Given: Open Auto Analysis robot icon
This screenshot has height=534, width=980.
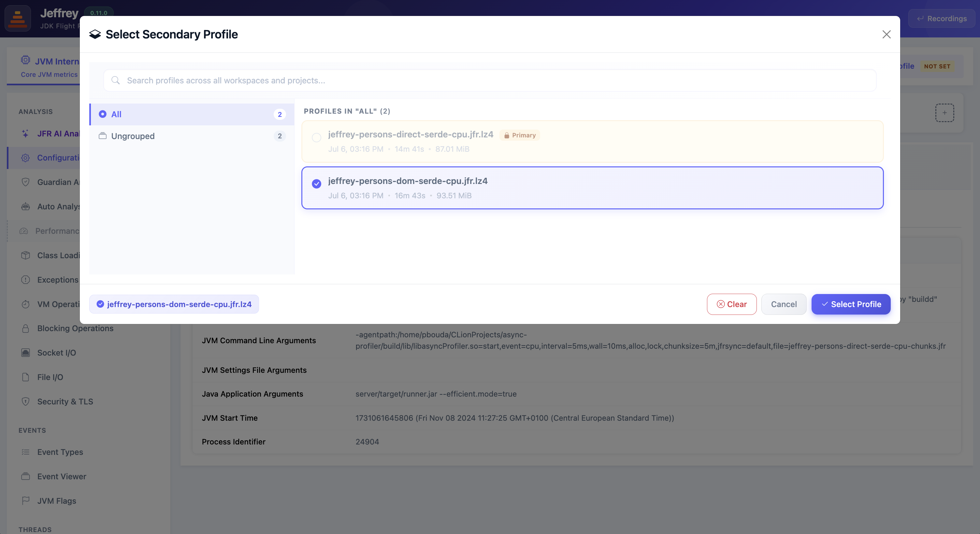Looking at the screenshot, I should (x=25, y=206).
